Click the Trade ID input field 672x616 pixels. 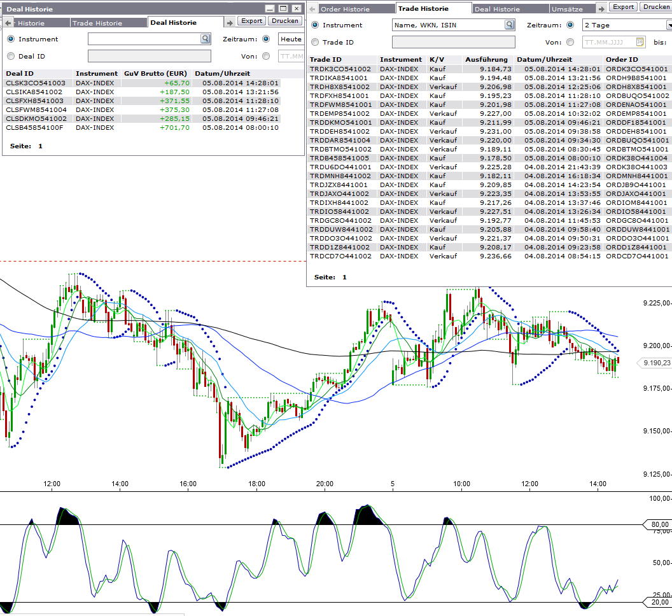pos(454,42)
